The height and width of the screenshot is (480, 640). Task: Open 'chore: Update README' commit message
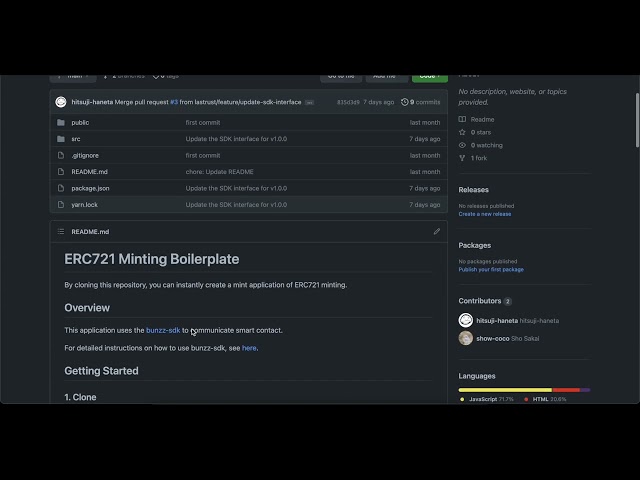point(220,172)
